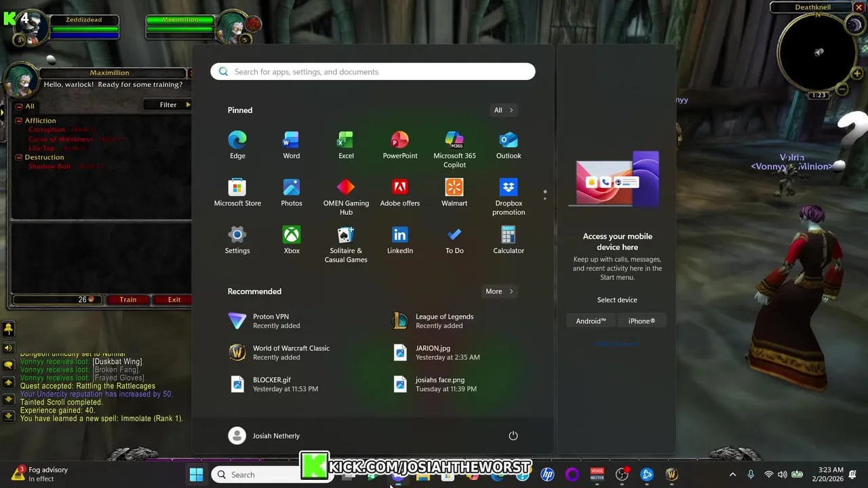This screenshot has height=488, width=868.
Task: Open the volume tray icon
Action: point(783,474)
